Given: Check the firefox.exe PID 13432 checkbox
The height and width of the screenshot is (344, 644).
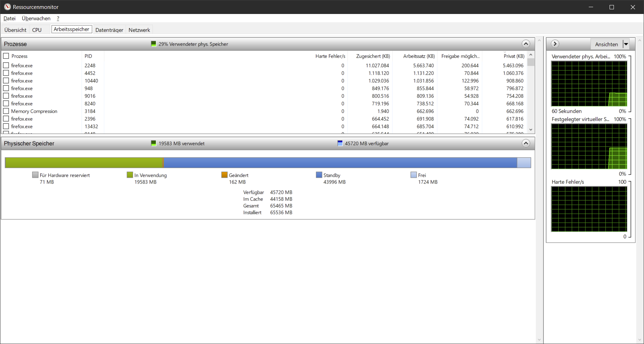Looking at the screenshot, I should 6,126.
